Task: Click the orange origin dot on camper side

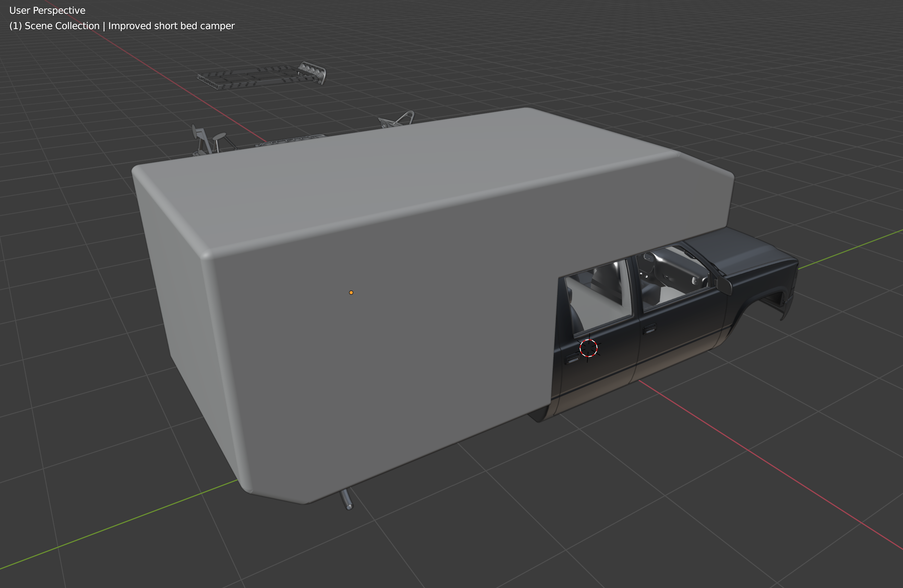Action: click(351, 293)
